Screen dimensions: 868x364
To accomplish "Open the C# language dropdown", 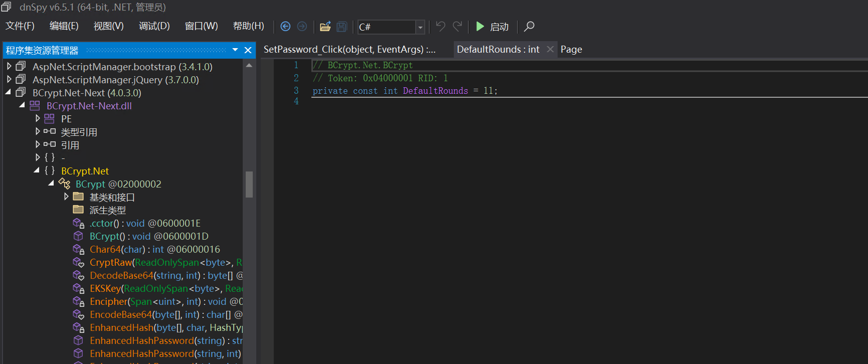I will point(420,27).
